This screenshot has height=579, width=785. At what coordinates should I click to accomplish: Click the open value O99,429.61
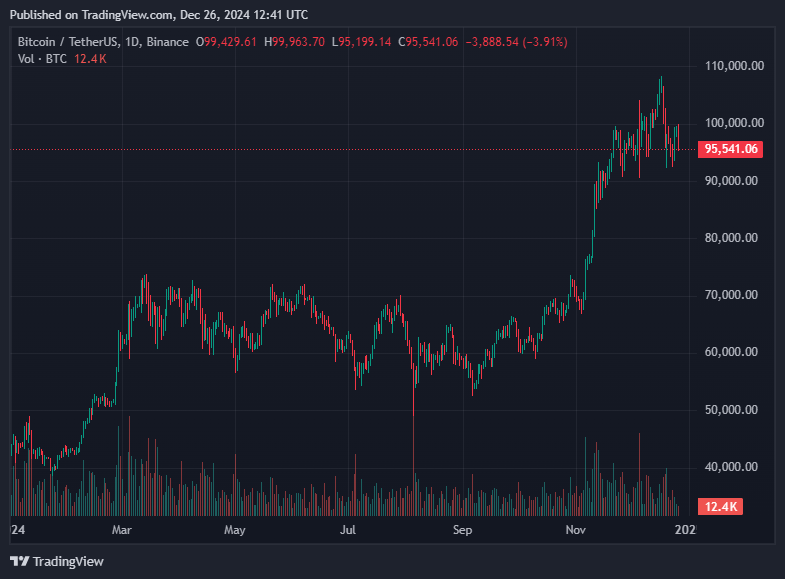tap(226, 42)
